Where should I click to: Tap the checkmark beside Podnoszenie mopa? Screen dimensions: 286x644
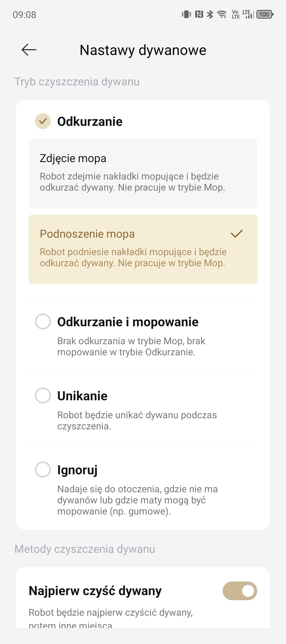coord(237,234)
